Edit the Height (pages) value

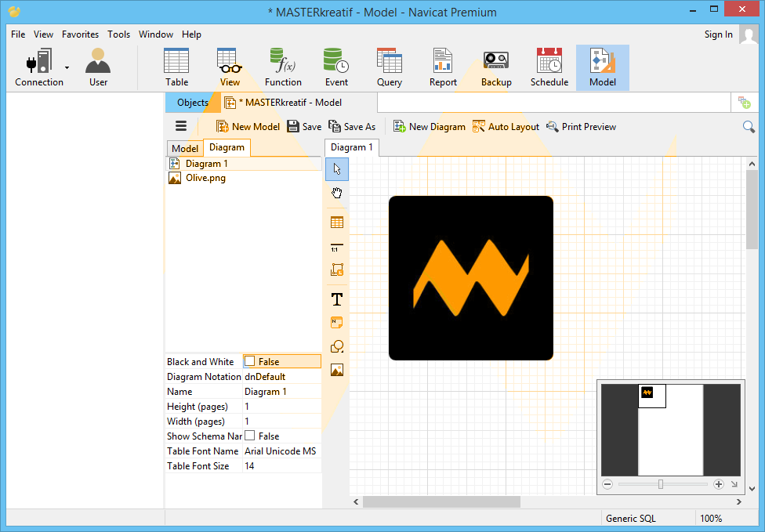click(x=282, y=406)
